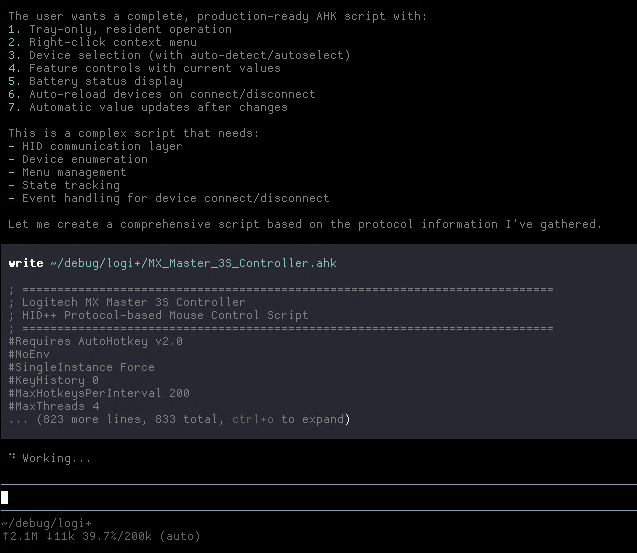Click the "Logitech MX Master 3S Controller" comment
The height and width of the screenshot is (553, 637).
[133, 302]
